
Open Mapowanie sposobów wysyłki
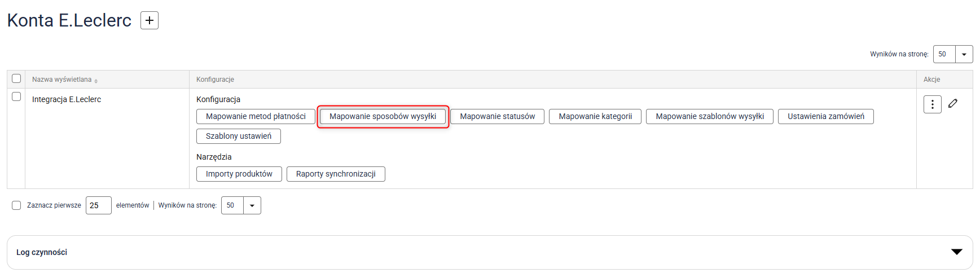click(383, 116)
